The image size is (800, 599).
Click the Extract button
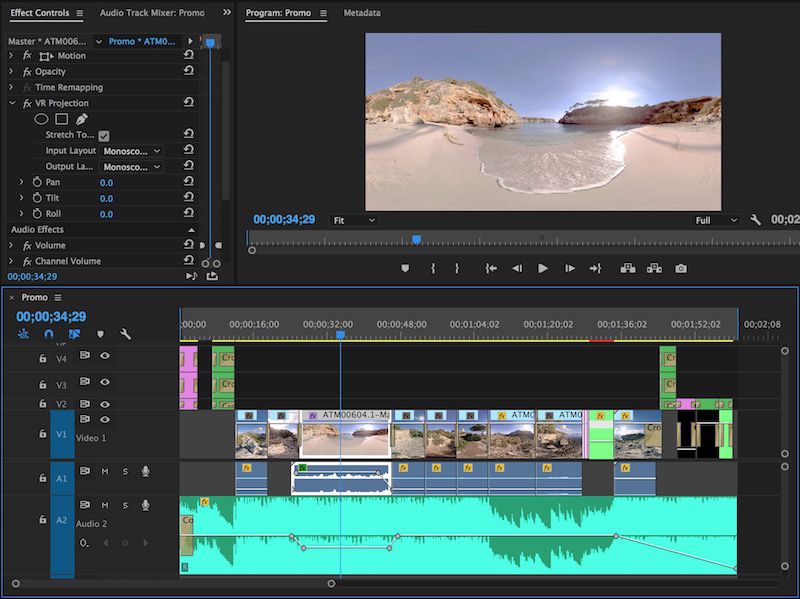[654, 268]
